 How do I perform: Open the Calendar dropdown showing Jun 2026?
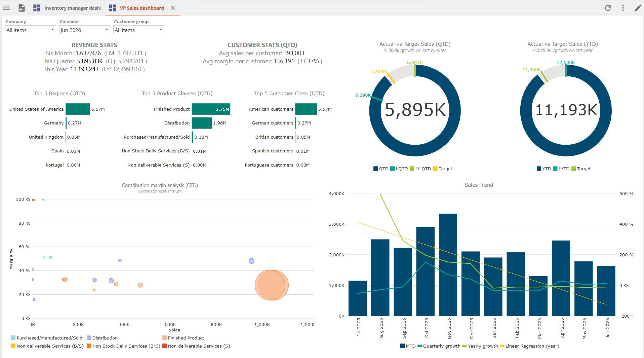(85, 30)
